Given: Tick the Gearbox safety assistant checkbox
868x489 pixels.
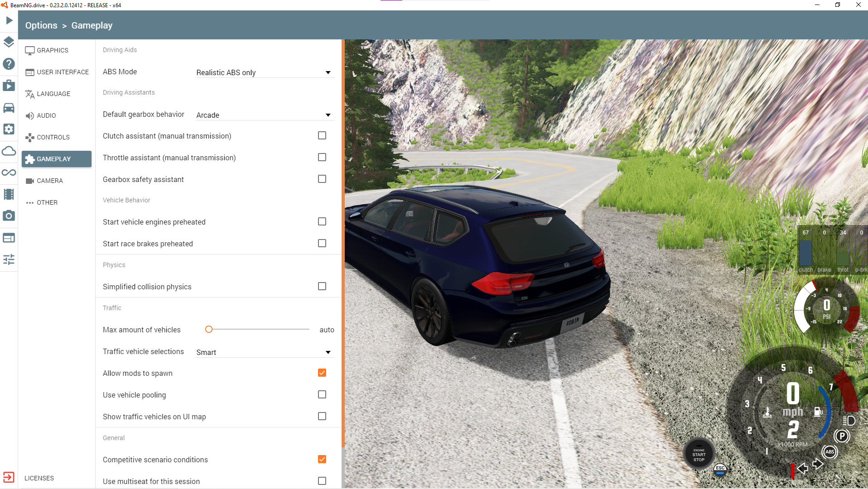Looking at the screenshot, I should [322, 179].
